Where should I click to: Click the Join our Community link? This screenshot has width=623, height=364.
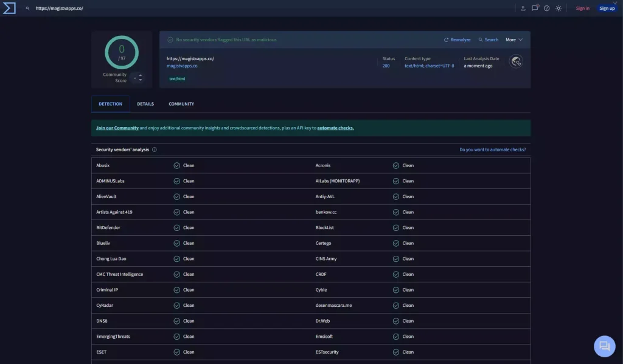coord(117,128)
